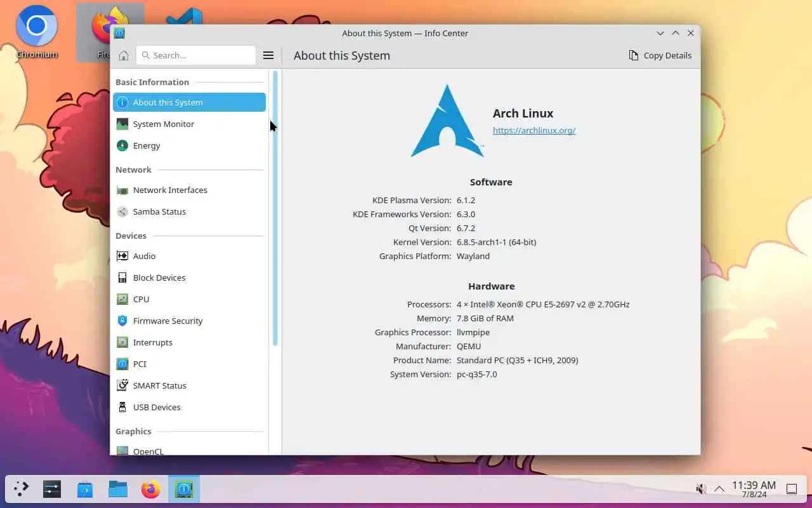This screenshot has height=508, width=812.
Task: Open the hamburger menu next to search
Action: 268,55
